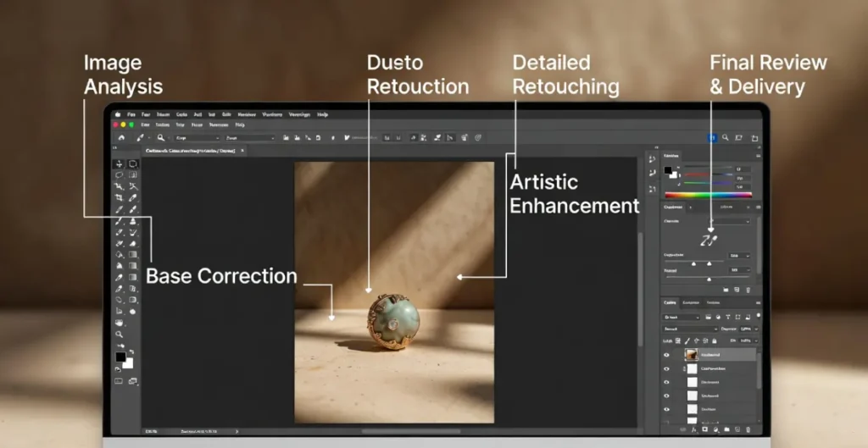Delete adjustment trash icon in Properties panel
868x448 pixels.
click(748, 290)
